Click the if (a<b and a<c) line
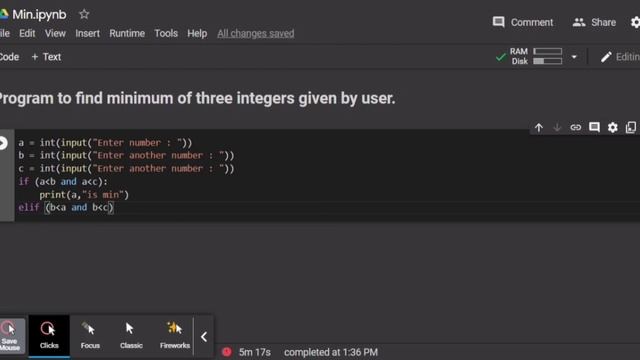The width and height of the screenshot is (640, 360). [63, 182]
